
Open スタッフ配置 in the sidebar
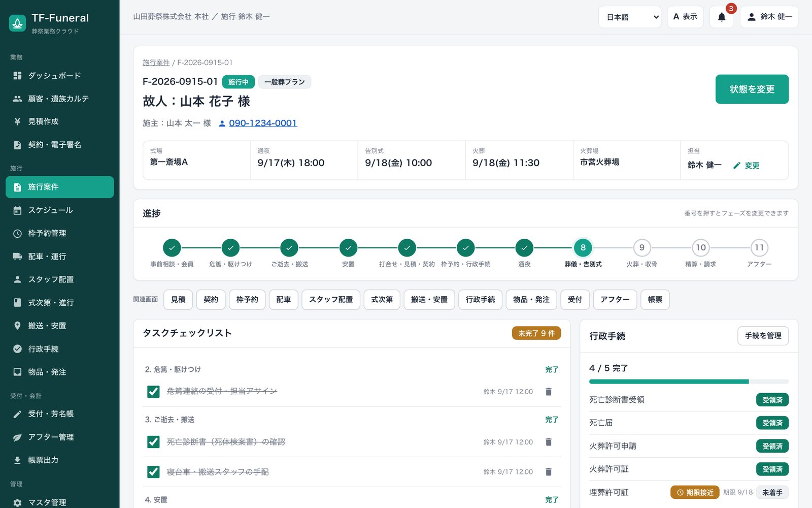(60, 279)
